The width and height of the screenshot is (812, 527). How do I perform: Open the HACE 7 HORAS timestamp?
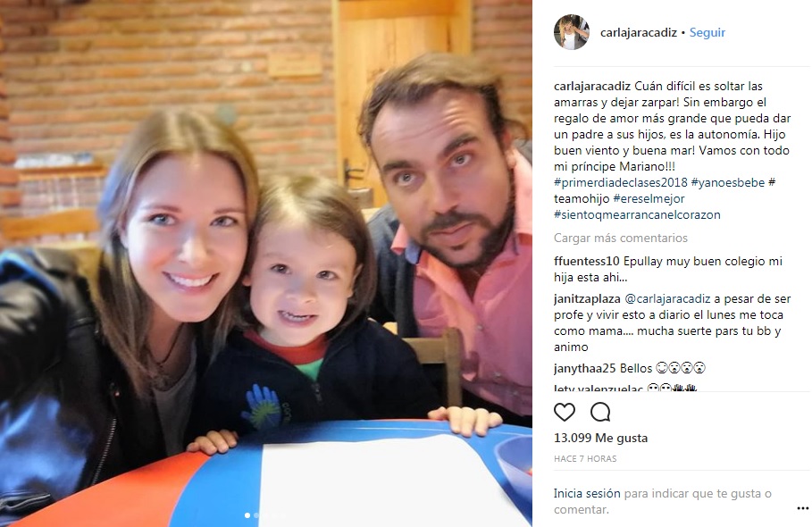pyautogui.click(x=585, y=458)
